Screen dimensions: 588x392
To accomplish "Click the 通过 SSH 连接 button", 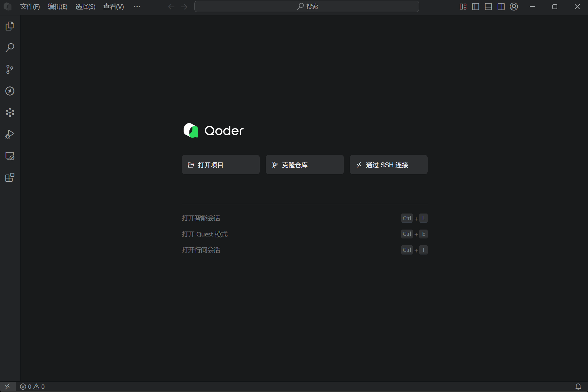I will [388, 165].
